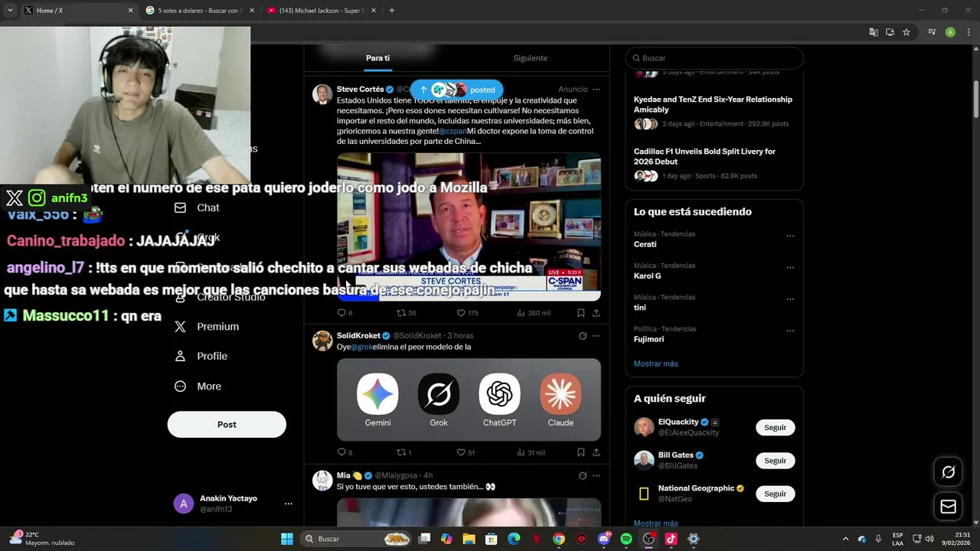Switch to the '5 soles a dolares' tab

point(201,11)
